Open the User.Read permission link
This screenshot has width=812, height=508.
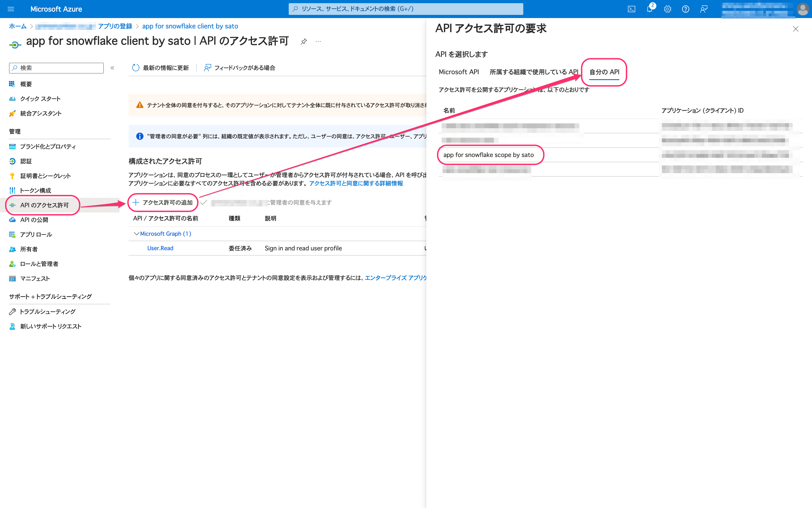click(x=160, y=248)
